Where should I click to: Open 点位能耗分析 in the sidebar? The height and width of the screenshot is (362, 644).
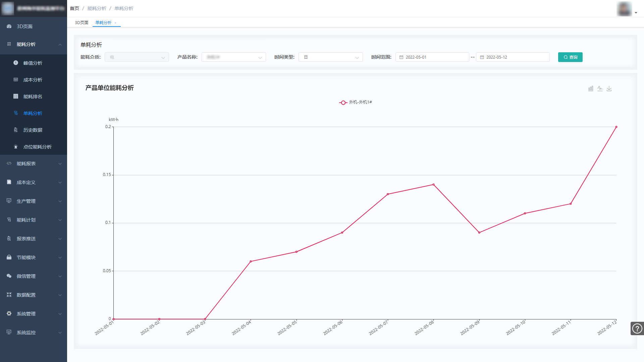point(37,147)
